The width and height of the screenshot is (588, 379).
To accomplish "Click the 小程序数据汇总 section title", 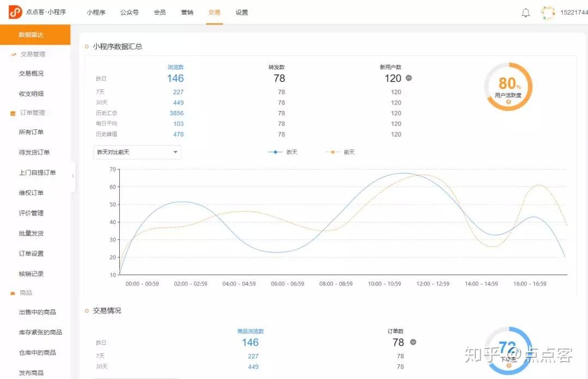I will tap(118, 46).
